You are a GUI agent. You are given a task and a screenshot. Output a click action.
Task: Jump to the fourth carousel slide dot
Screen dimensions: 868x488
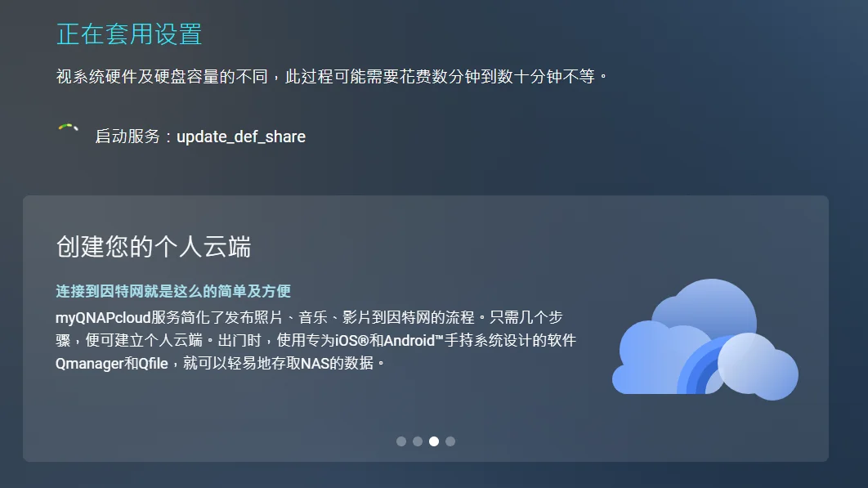(x=450, y=441)
